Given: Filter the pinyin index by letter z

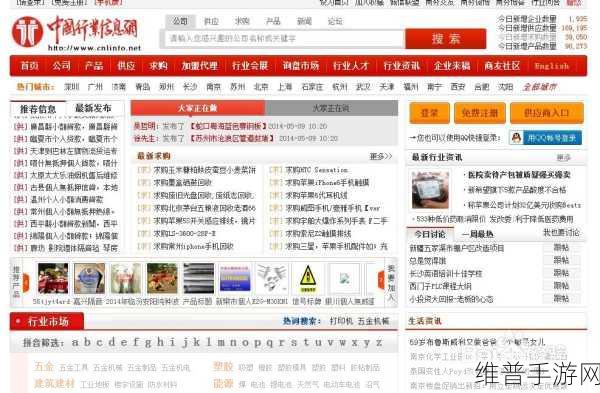Looking at the screenshot, I should [378, 342].
